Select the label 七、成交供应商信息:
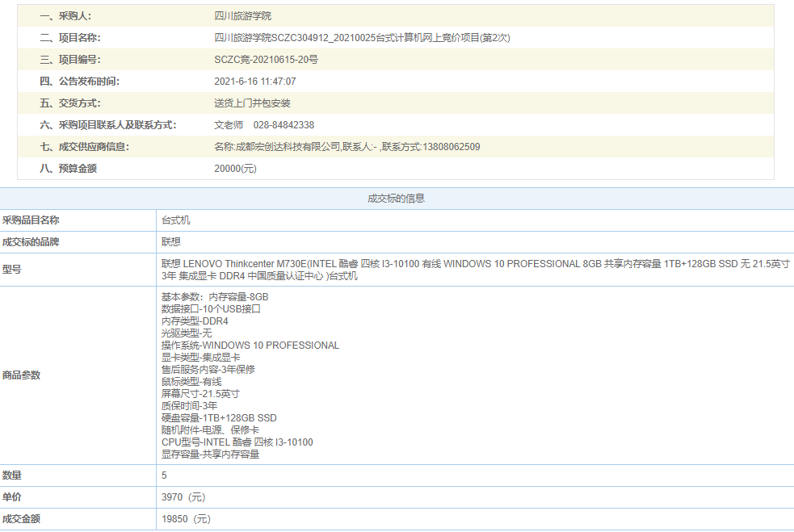This screenshot has width=794, height=532. 85,147
